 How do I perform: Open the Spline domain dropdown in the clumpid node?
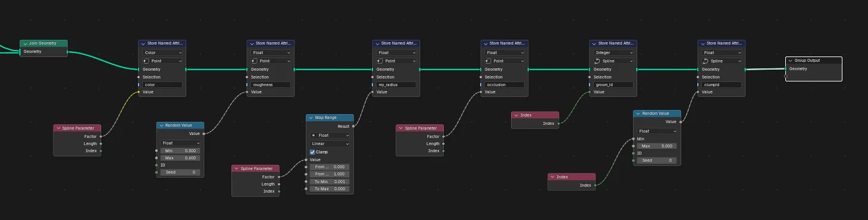tap(722, 61)
